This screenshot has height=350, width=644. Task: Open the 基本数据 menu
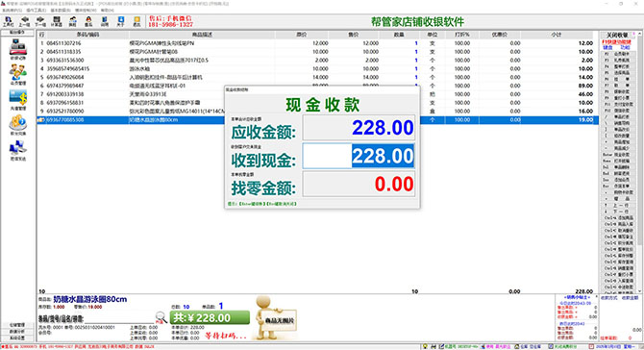61,10
